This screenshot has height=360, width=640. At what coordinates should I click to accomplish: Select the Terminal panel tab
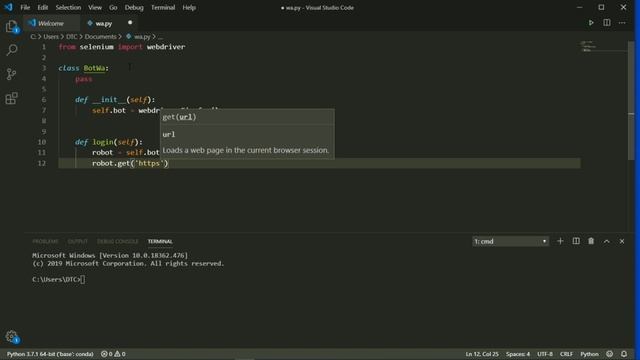(160, 242)
